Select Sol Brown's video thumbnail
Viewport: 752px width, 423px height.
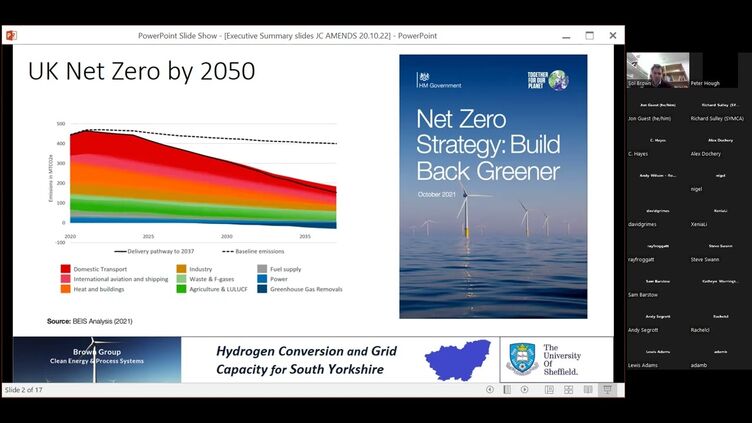point(657,72)
